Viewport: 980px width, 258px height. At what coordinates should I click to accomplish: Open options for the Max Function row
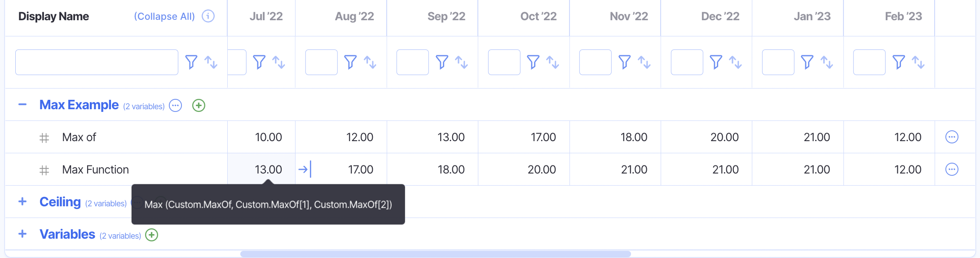952,169
